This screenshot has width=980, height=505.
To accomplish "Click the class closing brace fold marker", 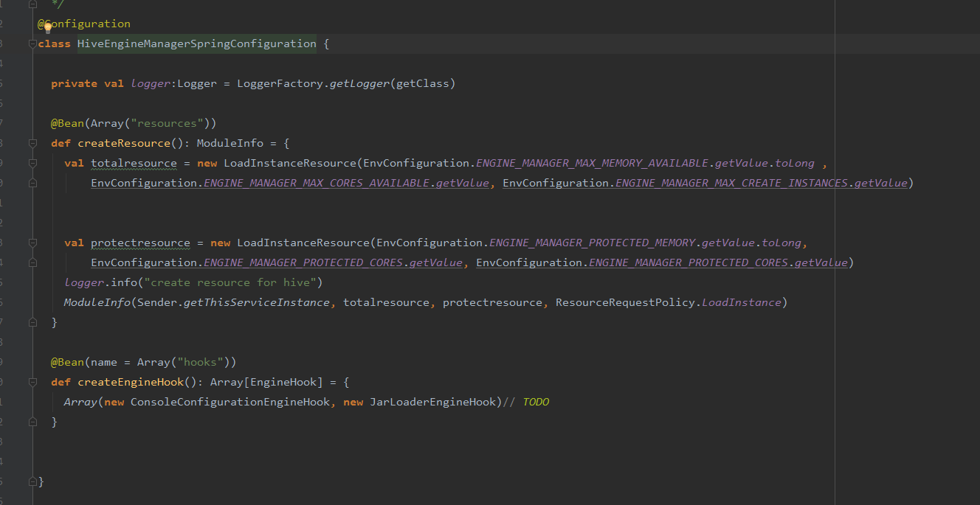I will (32, 481).
